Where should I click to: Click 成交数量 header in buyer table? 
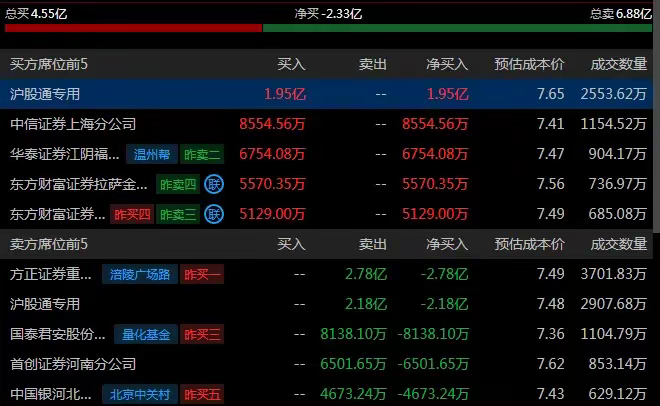coord(619,64)
